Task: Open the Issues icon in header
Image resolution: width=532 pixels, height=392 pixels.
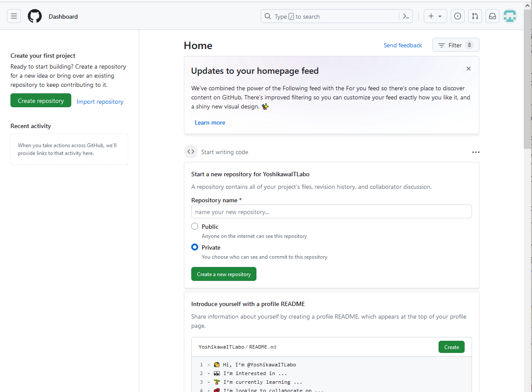Action: click(x=458, y=16)
